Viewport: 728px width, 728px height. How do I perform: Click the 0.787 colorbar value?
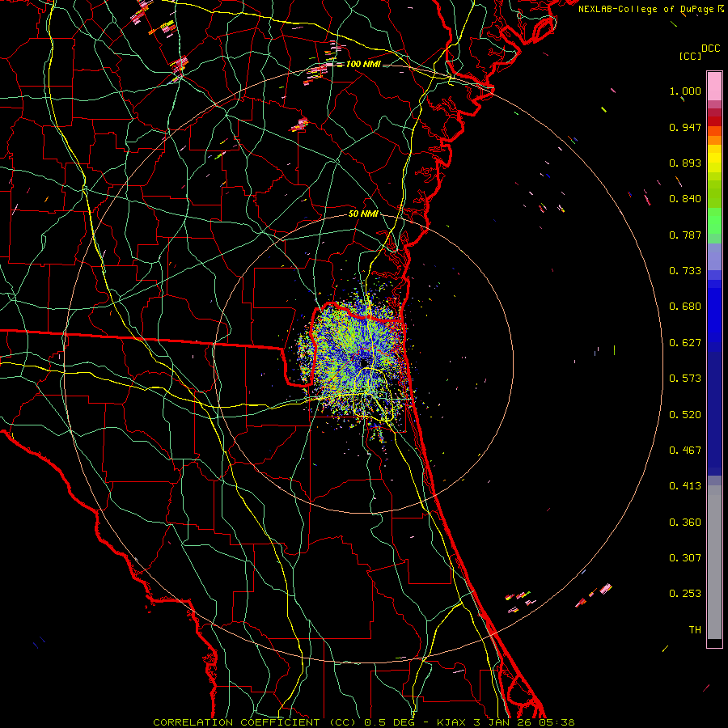pos(685,235)
